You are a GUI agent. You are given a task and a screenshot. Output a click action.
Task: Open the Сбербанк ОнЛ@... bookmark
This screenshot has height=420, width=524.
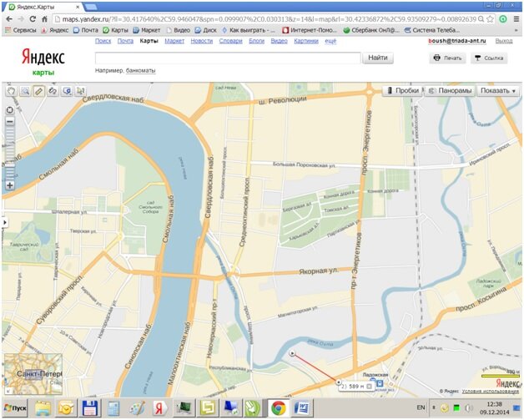[371, 30]
